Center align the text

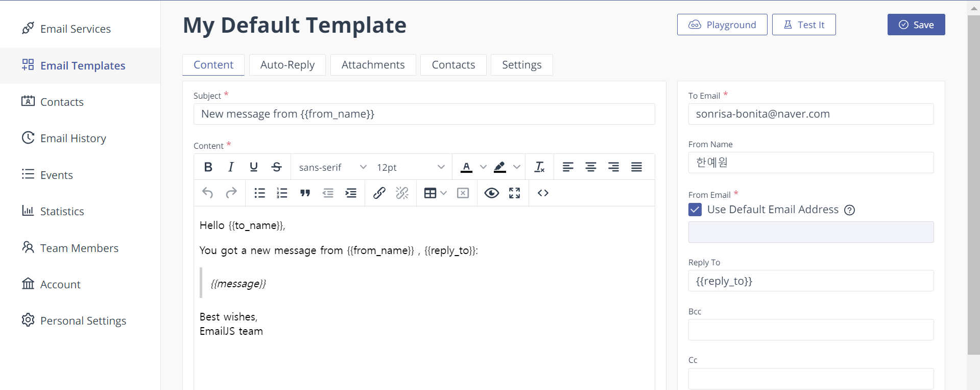coord(591,167)
